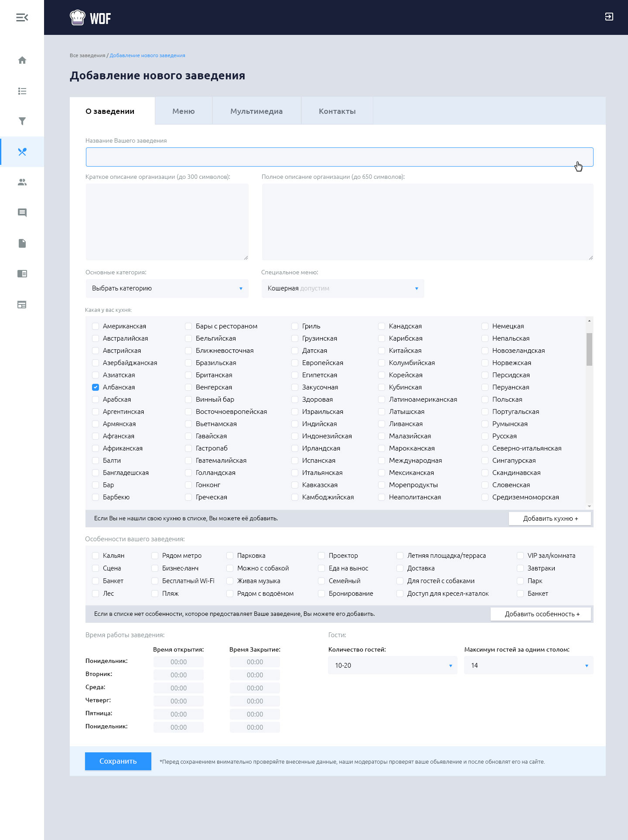Screen dimensions: 628x840
Task: Open the users icon in sidebar
Action: [22, 182]
